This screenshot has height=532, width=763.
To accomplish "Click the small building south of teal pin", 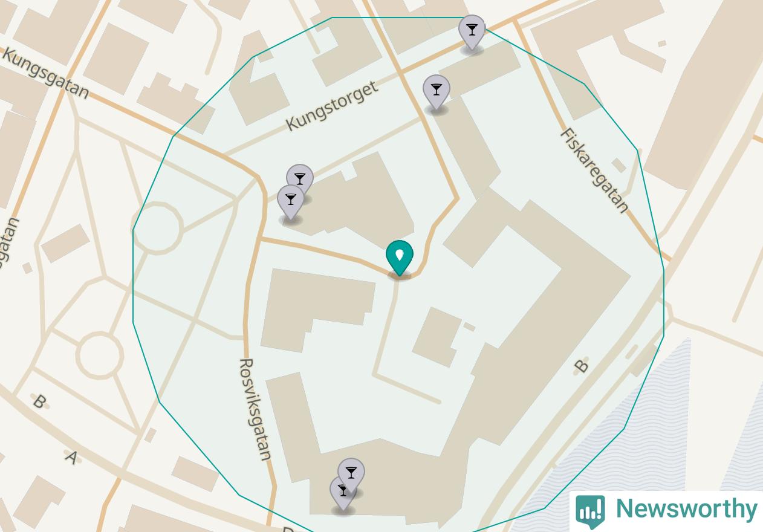I will pos(437,337).
